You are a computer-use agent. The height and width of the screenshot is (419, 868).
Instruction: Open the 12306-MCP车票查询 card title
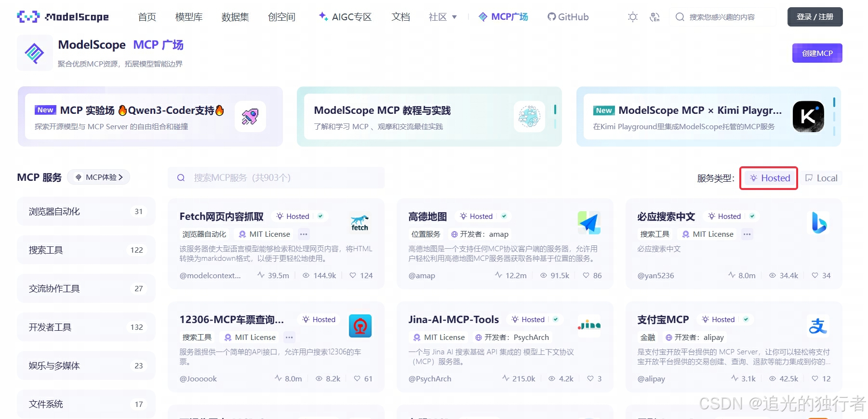pyautogui.click(x=232, y=320)
